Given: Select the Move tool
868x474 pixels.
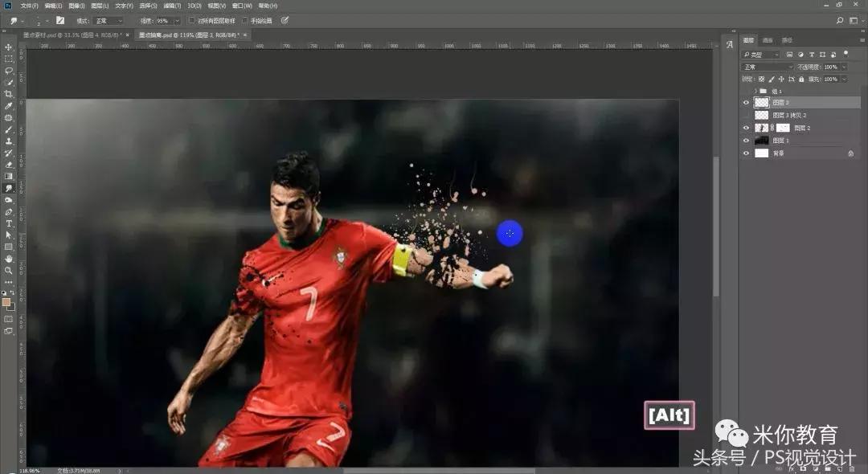Looking at the screenshot, I should point(9,47).
